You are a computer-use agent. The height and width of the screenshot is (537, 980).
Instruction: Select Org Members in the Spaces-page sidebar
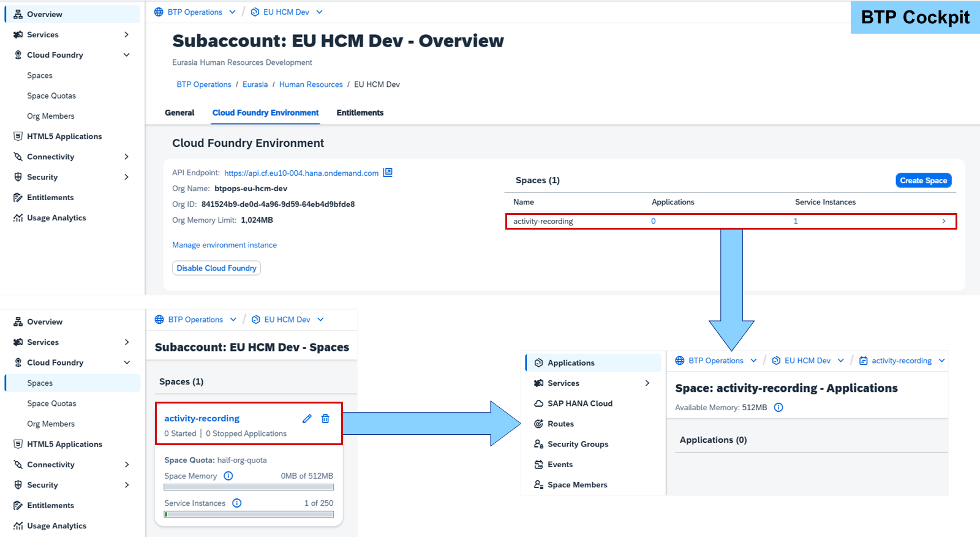pos(51,424)
